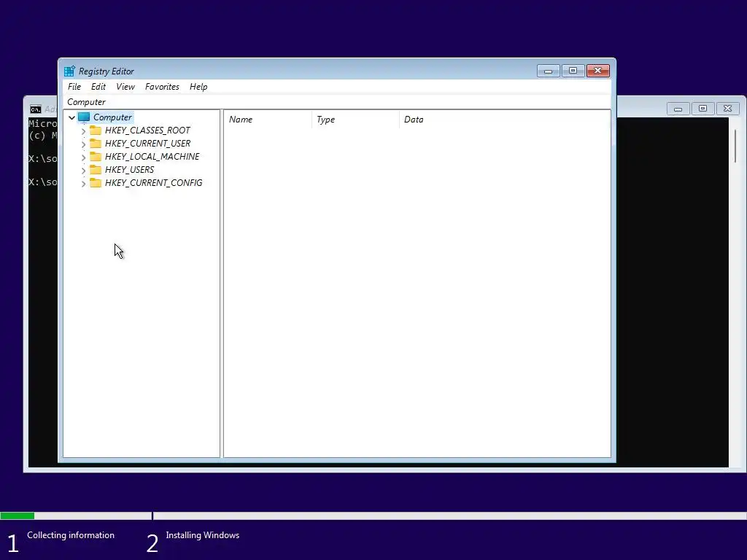Image resolution: width=747 pixels, height=560 pixels.
Task: Expand the HKEY_CURRENT_CONFIG key
Action: point(83,183)
